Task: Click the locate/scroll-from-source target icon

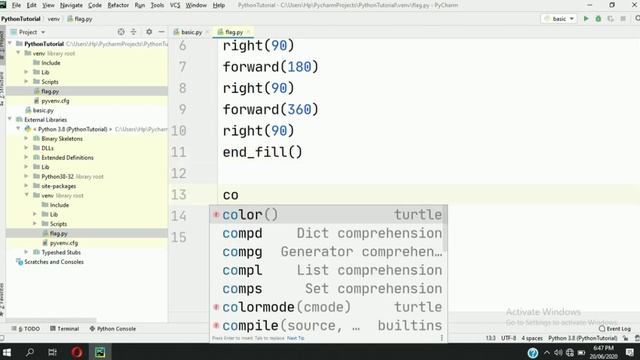Action: 121,32
